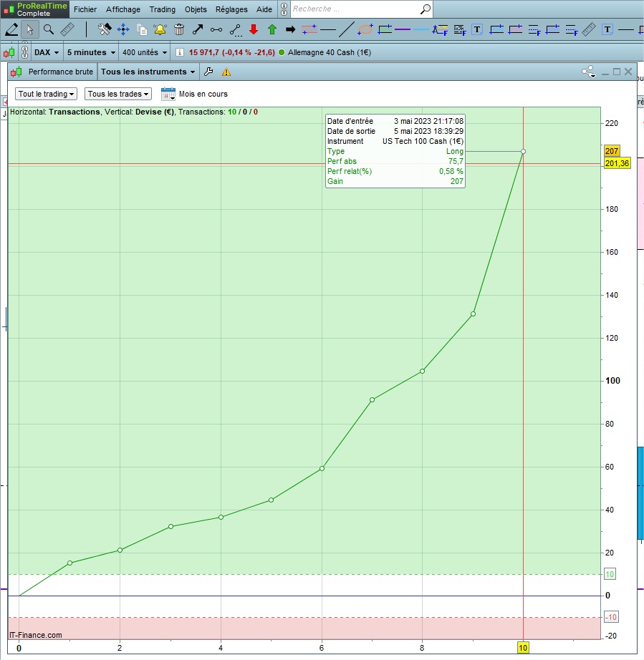This screenshot has width=644, height=660.
Task: Click the trash can delete icon
Action: (179, 29)
